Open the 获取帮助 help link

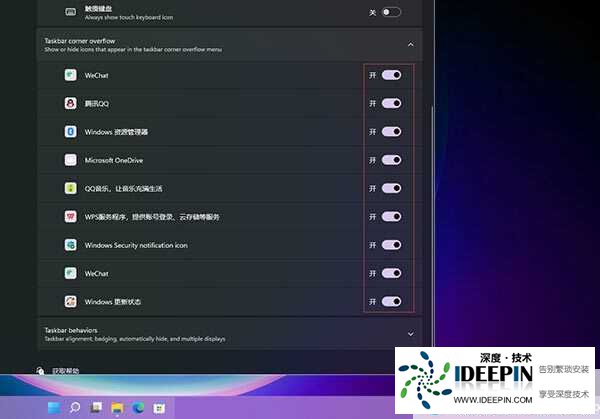coord(65,371)
